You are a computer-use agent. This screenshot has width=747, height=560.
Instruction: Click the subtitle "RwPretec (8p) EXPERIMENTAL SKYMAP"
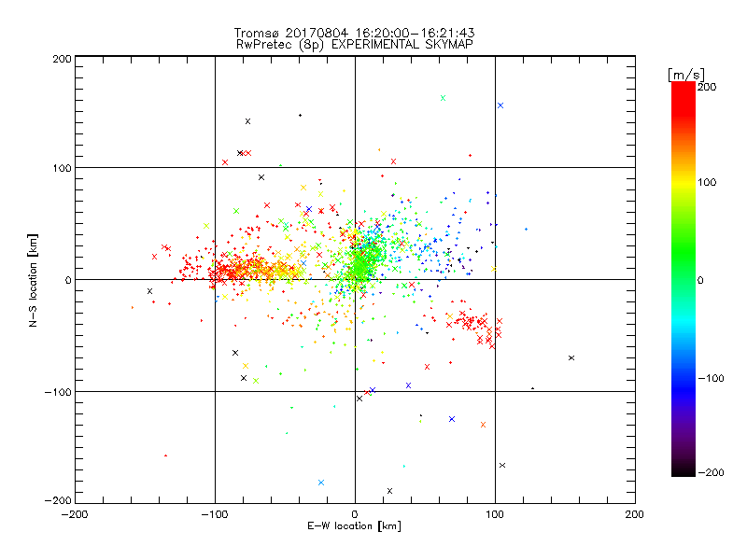coord(355,45)
